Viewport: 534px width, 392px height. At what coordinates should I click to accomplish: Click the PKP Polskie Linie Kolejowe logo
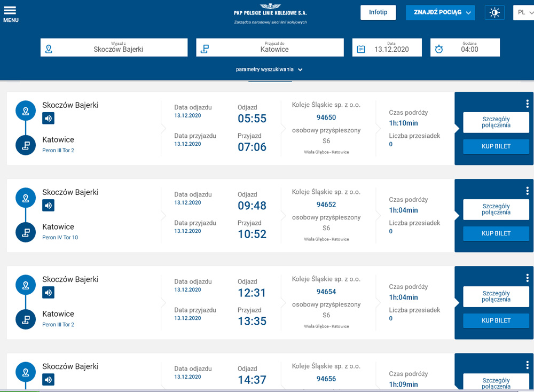[270, 10]
